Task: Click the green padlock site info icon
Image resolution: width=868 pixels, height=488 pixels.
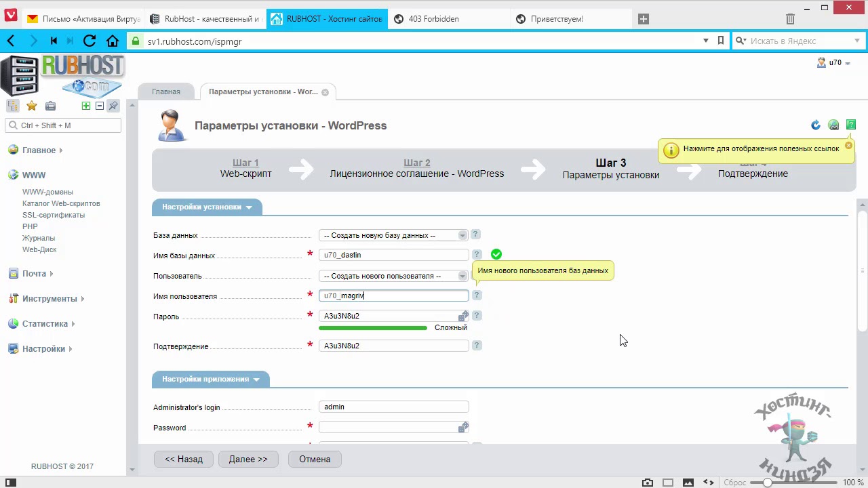Action: point(136,41)
